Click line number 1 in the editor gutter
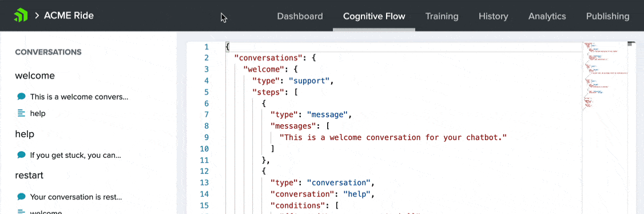 206,47
